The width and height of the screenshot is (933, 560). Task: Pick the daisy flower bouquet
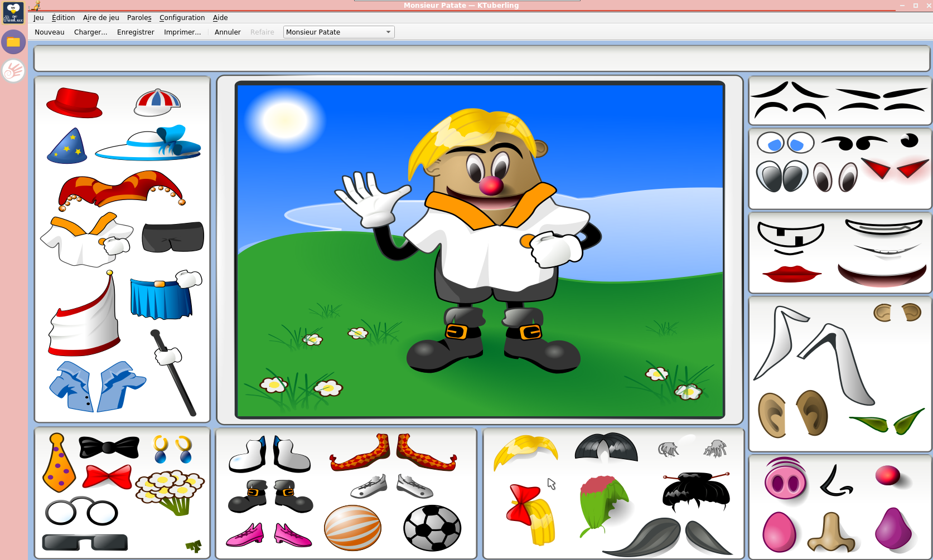point(171,491)
